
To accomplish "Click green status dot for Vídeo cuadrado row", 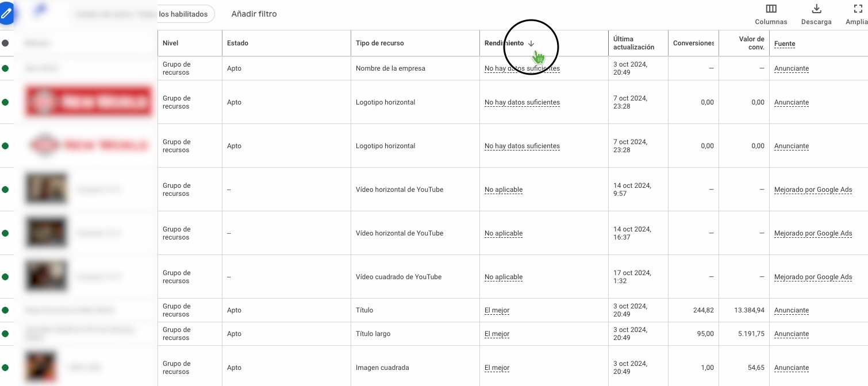I will tap(5, 277).
